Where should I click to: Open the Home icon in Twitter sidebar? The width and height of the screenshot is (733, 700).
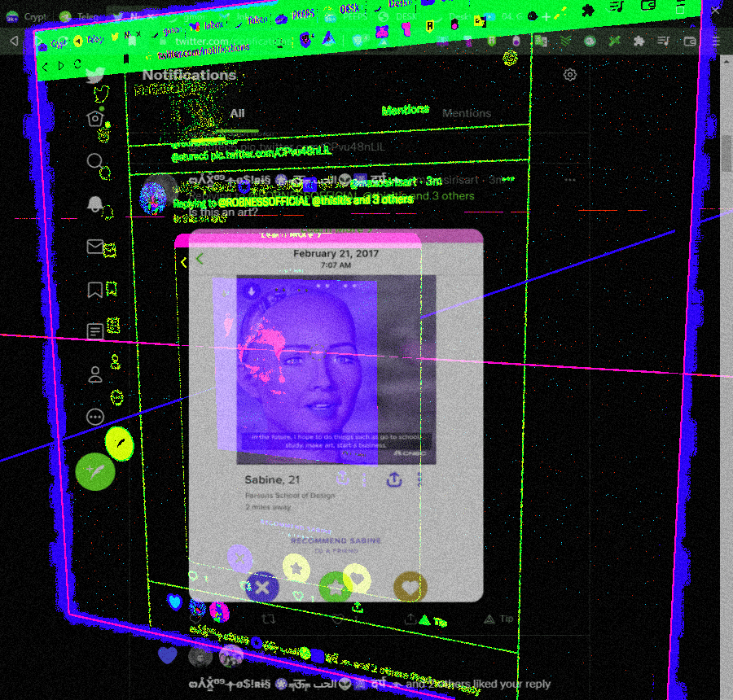pyautogui.click(x=95, y=119)
